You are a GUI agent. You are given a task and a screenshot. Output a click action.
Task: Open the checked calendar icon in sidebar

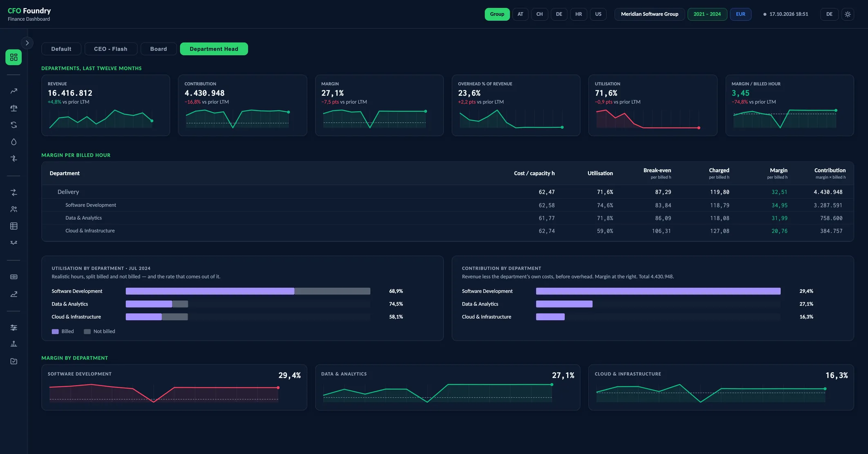pos(13,361)
